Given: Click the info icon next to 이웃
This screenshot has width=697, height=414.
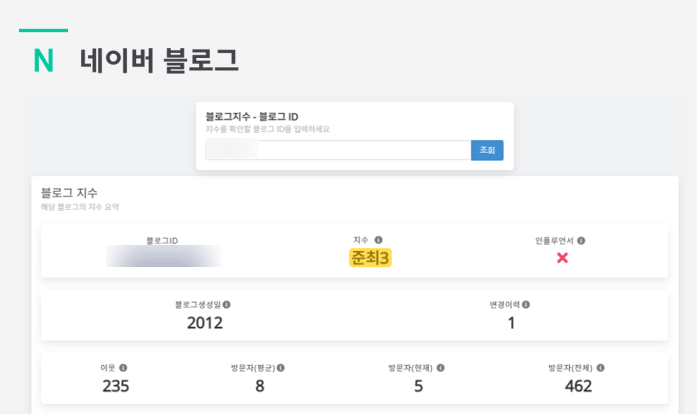Looking at the screenshot, I should coord(123,368).
